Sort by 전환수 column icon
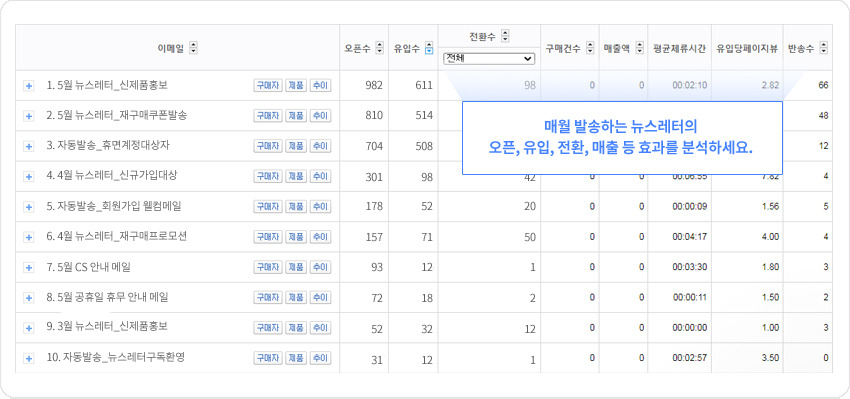This screenshot has height=399, width=850. pyautogui.click(x=505, y=36)
